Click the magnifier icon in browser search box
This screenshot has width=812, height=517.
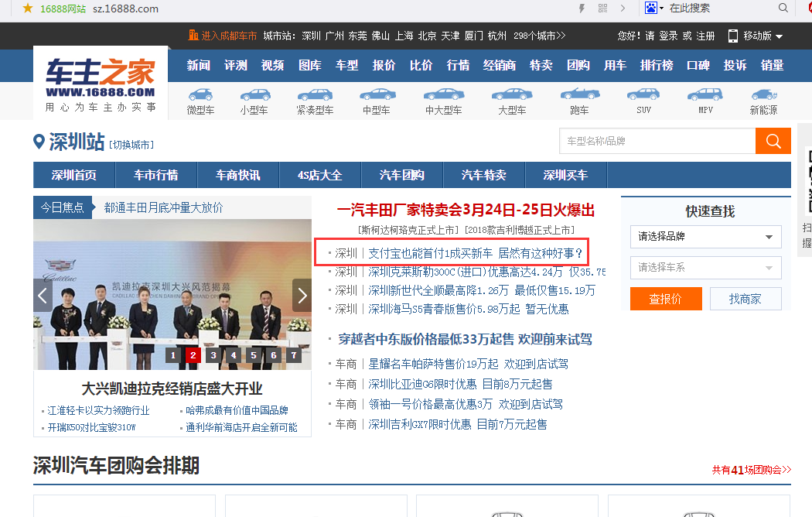[783, 8]
